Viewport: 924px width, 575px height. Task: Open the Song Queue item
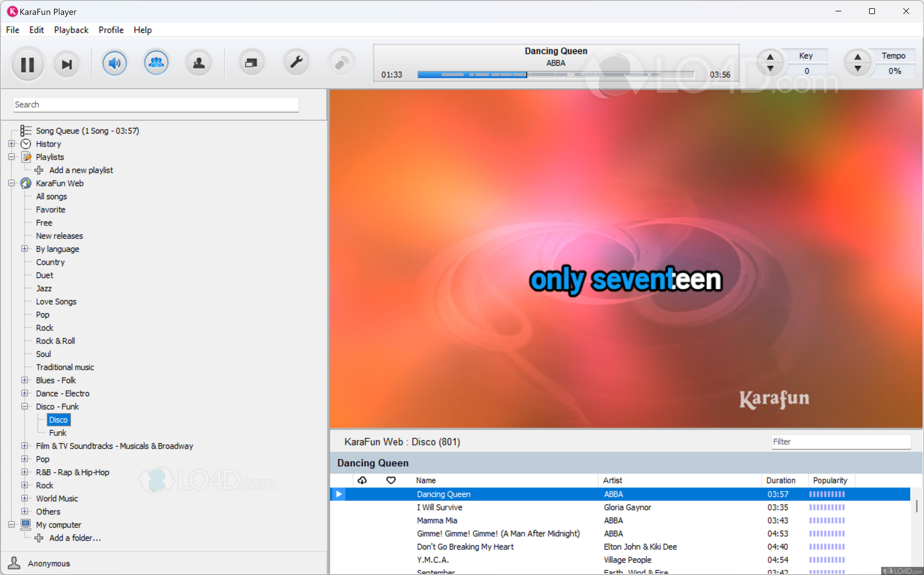point(88,131)
